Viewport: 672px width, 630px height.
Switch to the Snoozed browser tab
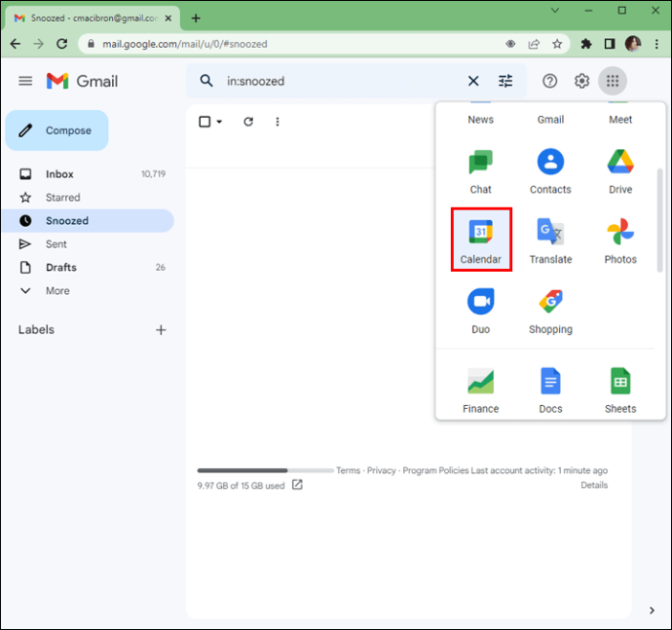click(x=93, y=18)
